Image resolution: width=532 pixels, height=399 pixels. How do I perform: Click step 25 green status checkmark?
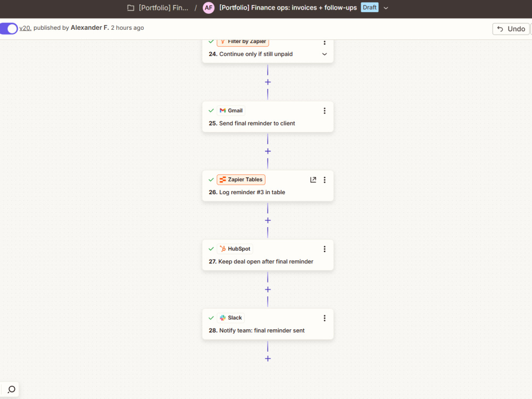[211, 111]
